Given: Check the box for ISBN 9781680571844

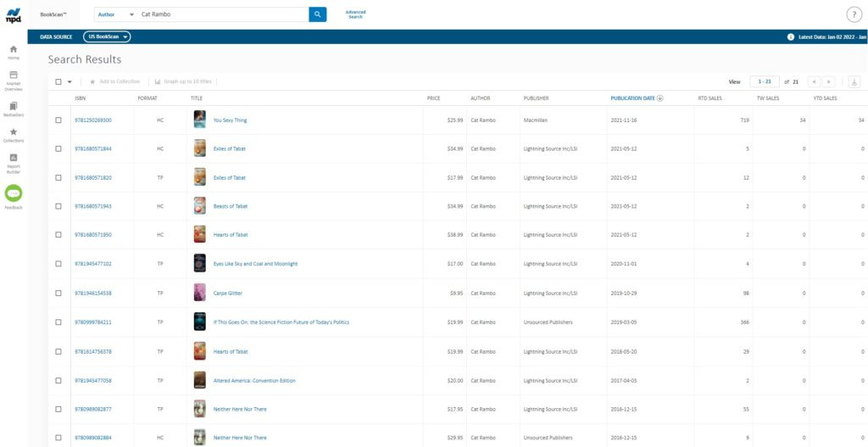Looking at the screenshot, I should 58,148.
